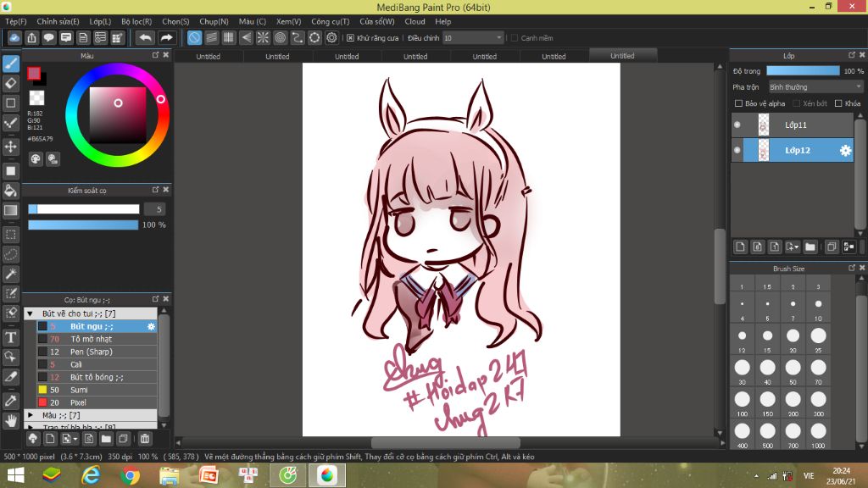Open Tệp(F) menu
The height and width of the screenshot is (488, 868).
tap(16, 21)
